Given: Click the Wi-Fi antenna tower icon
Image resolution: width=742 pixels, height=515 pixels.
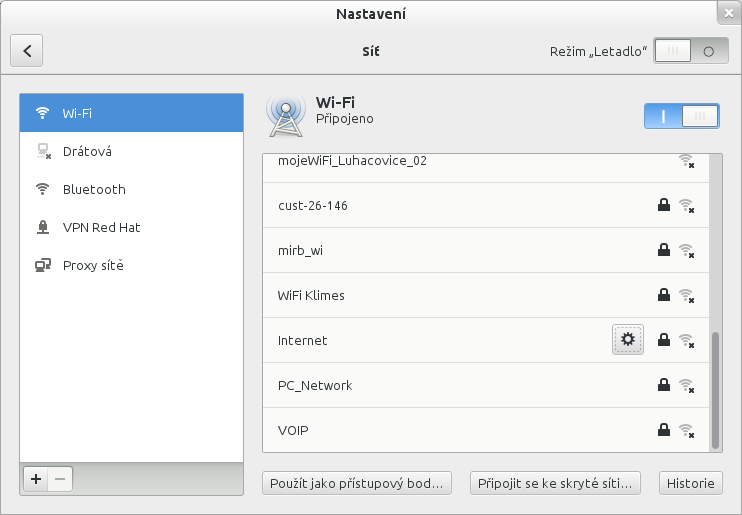Looking at the screenshot, I should click(285, 116).
